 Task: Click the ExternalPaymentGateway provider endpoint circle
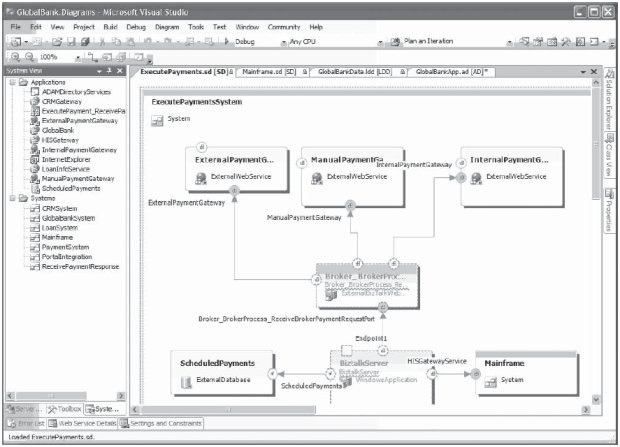click(x=234, y=191)
